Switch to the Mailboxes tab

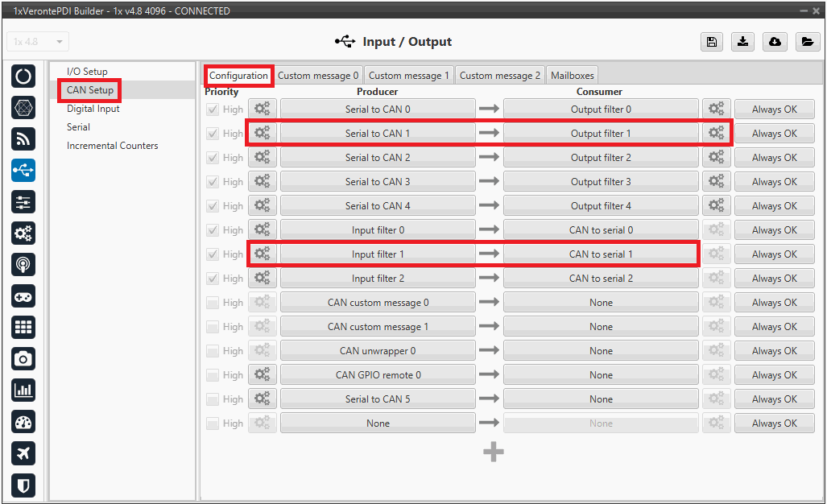(x=572, y=76)
